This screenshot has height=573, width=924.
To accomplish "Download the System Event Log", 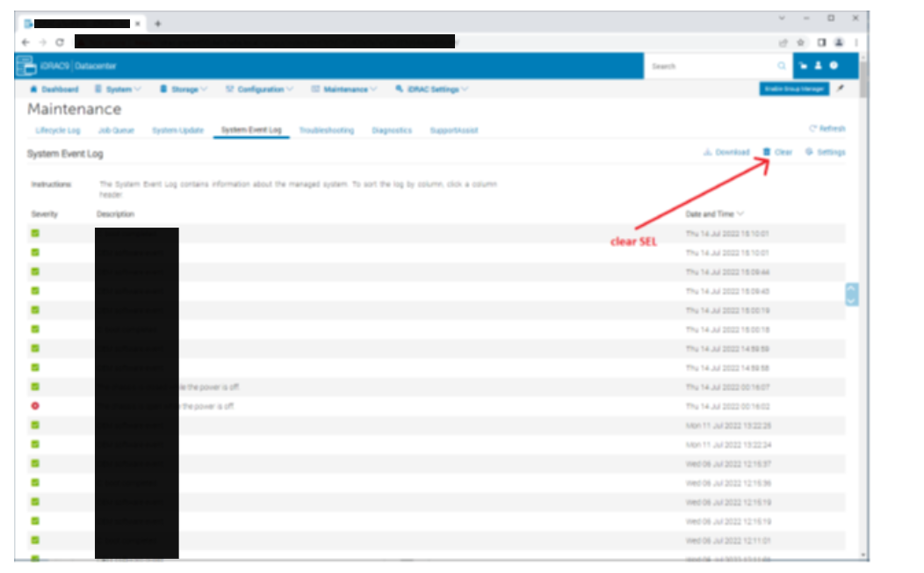I will tap(726, 152).
